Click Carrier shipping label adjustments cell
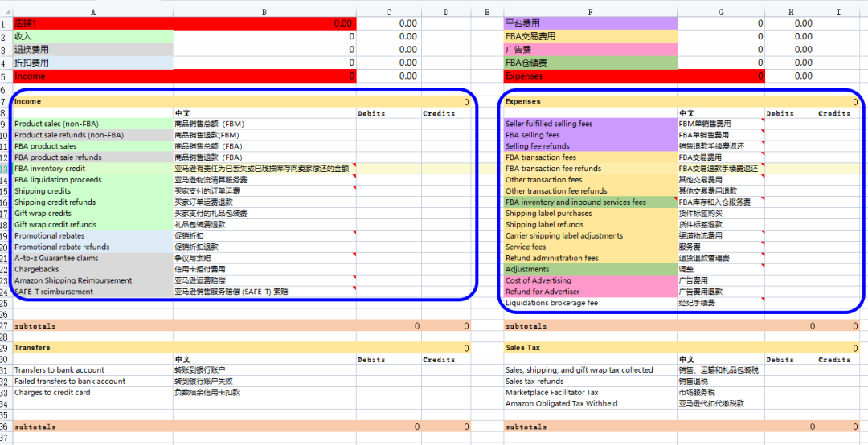This screenshot has width=868, height=445. 590,236
